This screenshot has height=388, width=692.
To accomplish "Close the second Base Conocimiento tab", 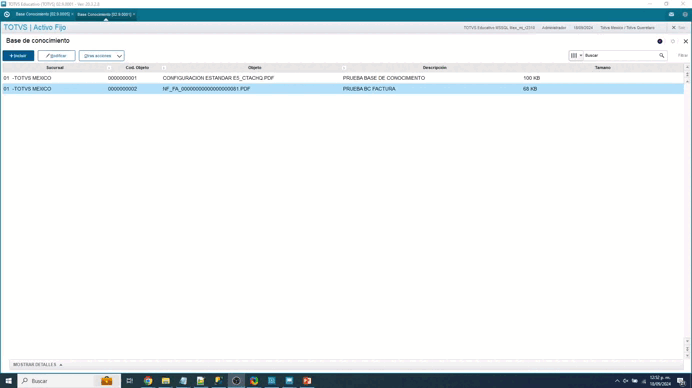I will tap(134, 14).
